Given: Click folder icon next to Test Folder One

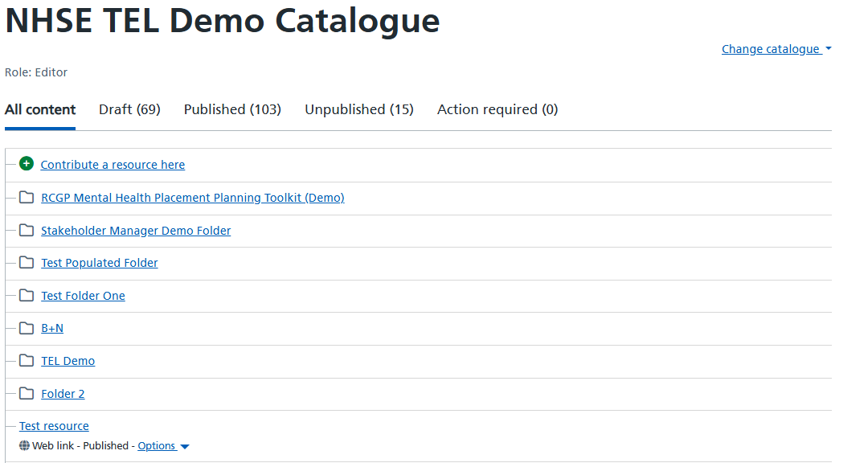Looking at the screenshot, I should coord(27,295).
